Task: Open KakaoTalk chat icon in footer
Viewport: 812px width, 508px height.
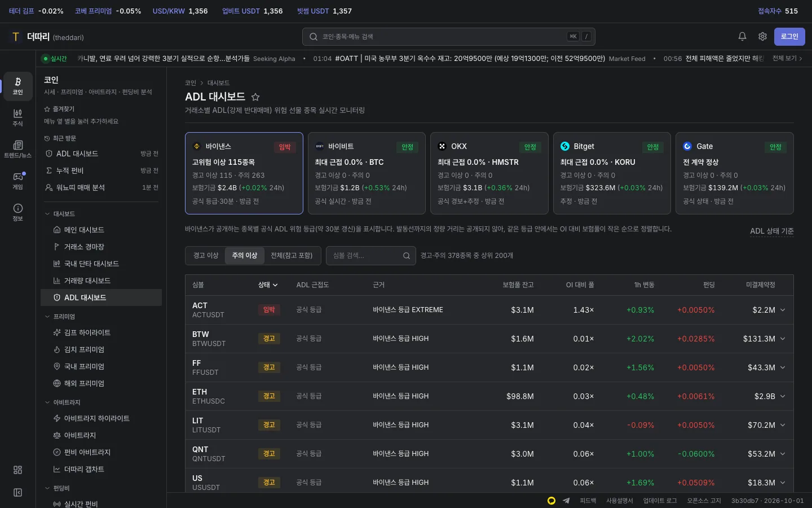Action: pyautogui.click(x=551, y=501)
